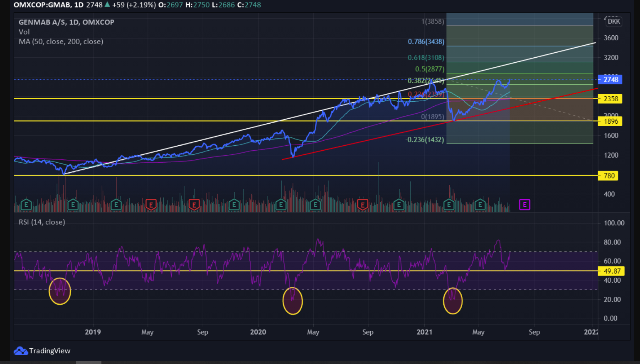Click the 0.786(3438) Fibonacci level label
640x364 pixels.
click(426, 42)
